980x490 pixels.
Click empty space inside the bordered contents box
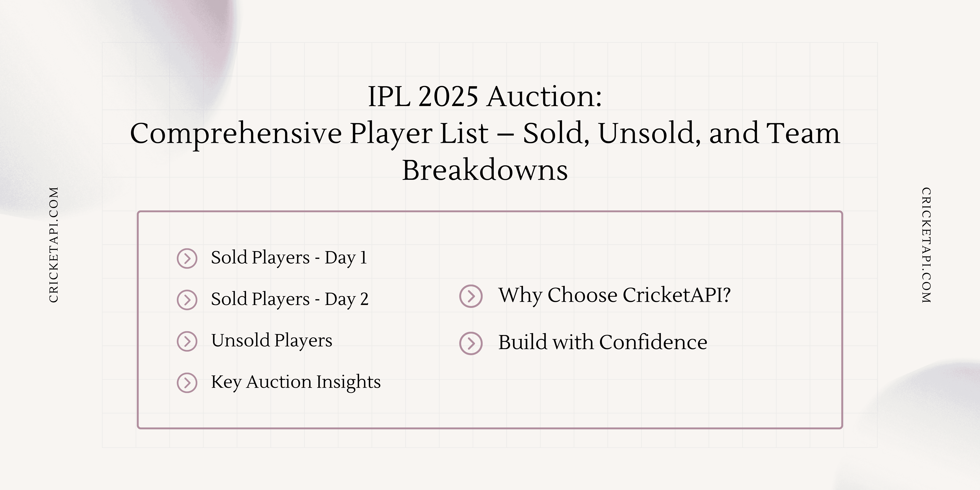[x=647, y=396]
